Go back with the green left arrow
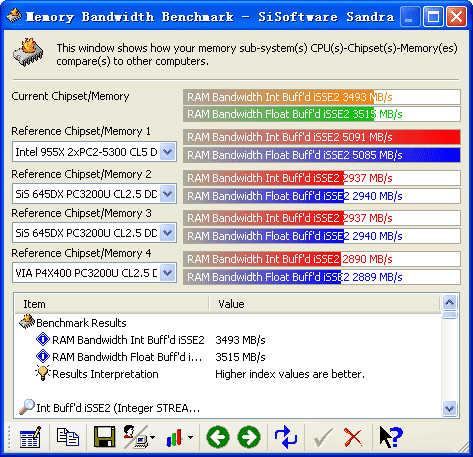473x457 pixels. tap(218, 437)
